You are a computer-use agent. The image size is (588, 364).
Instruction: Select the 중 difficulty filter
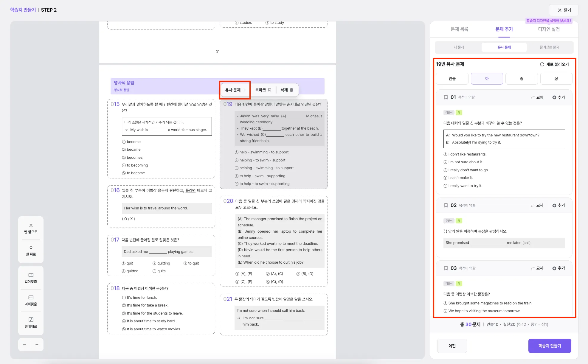(521, 79)
